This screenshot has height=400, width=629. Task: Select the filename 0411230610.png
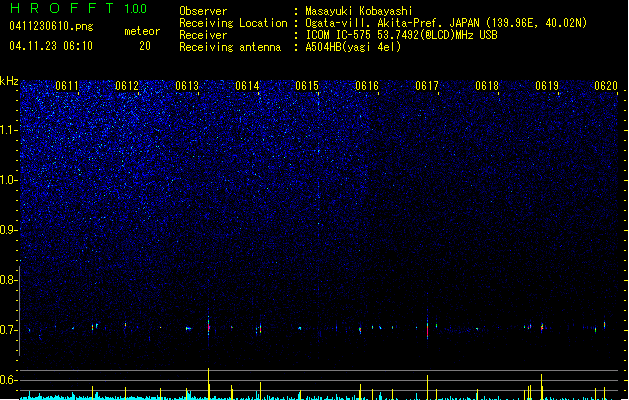(51, 26)
